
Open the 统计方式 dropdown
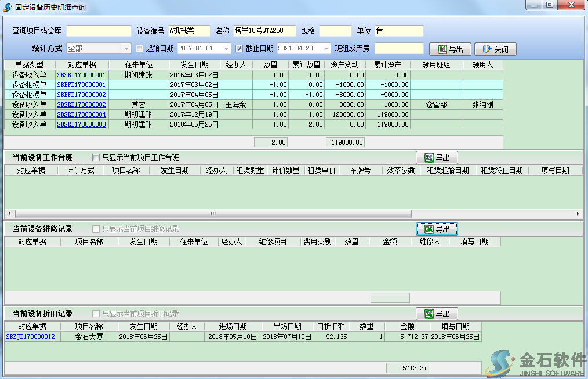click(x=126, y=49)
